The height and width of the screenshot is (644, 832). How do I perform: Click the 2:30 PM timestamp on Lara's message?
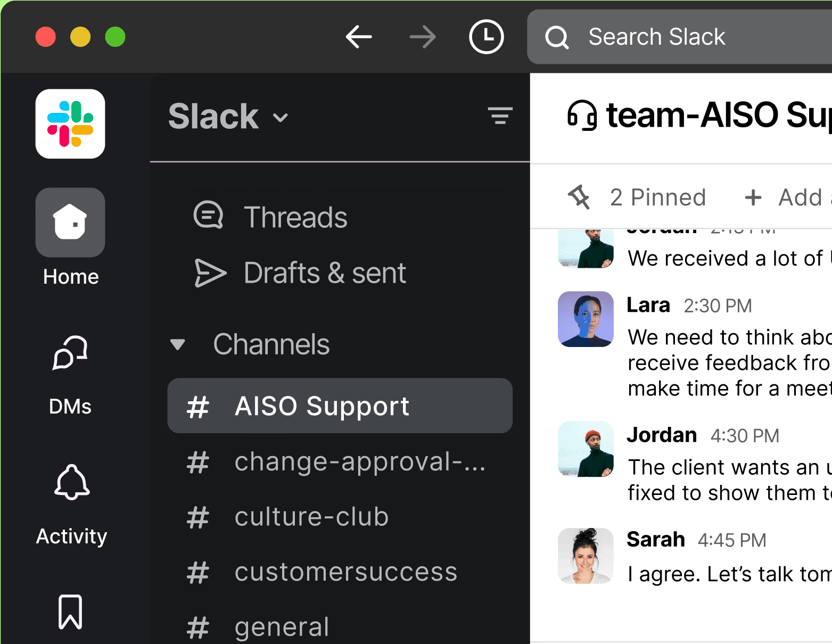[718, 306]
